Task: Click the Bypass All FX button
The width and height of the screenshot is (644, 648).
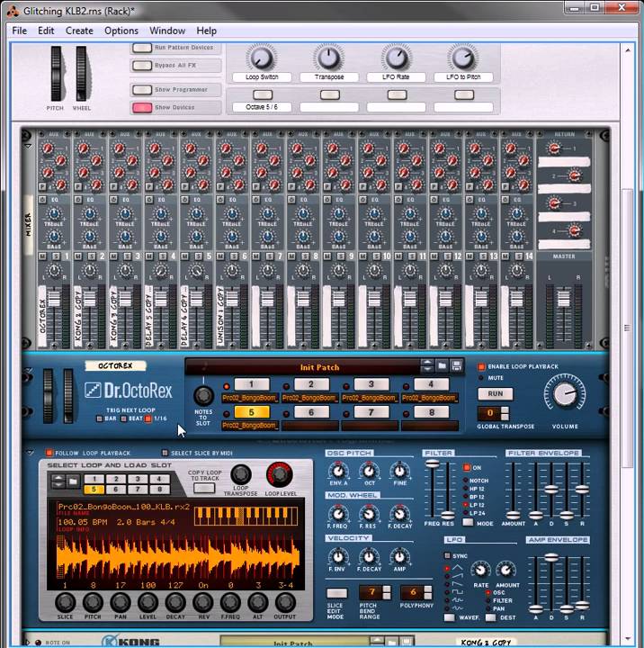Action: click(x=142, y=66)
